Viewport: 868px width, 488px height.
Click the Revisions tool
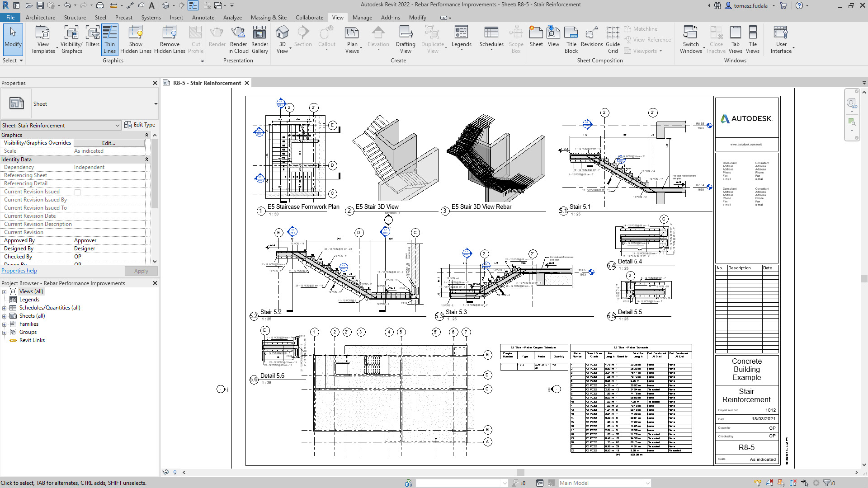[592, 36]
